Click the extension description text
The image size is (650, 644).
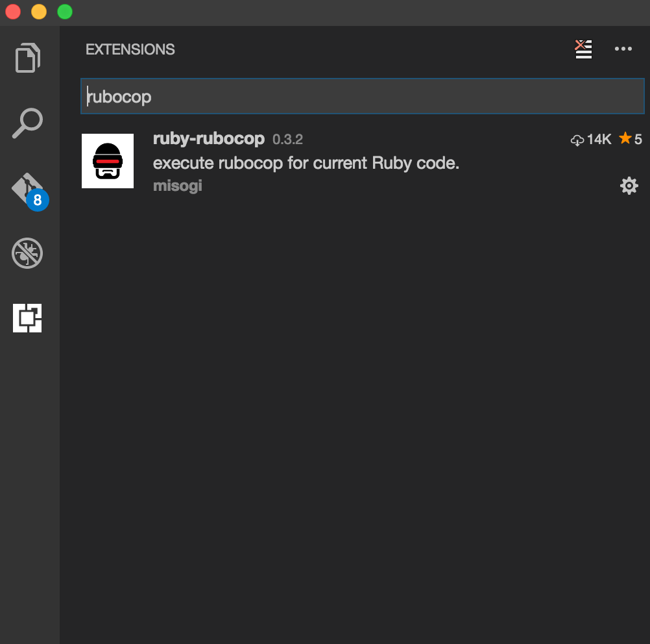point(306,163)
